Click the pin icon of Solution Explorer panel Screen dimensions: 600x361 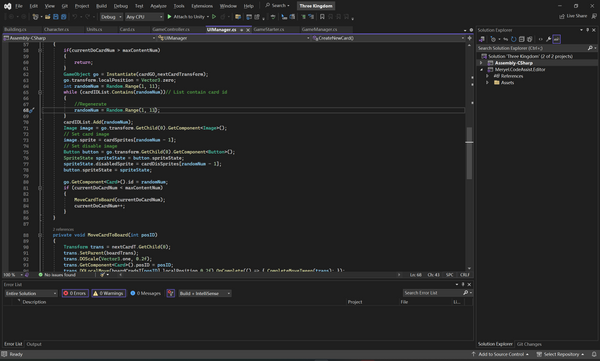(588, 30)
